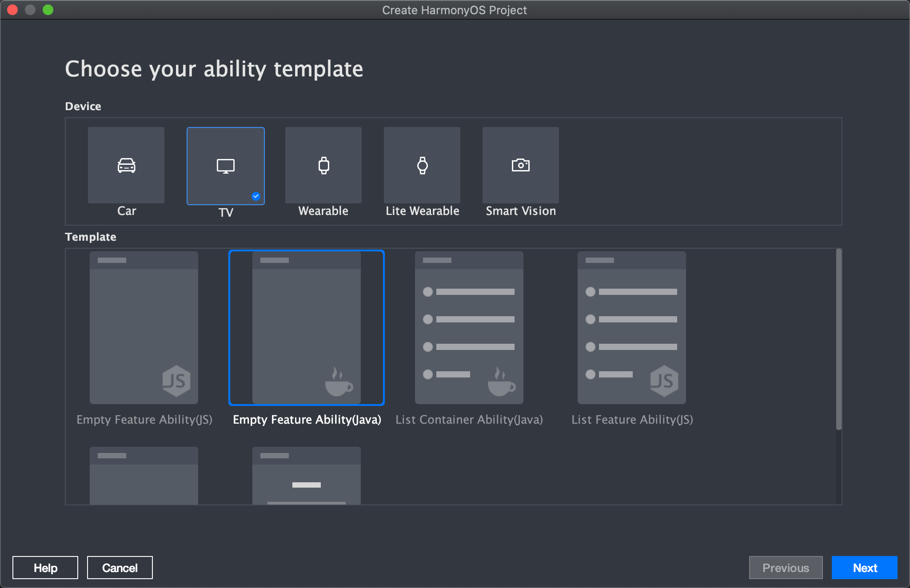The height and width of the screenshot is (588, 910).
Task: Click the JS hexagon icon on List Feature template
Action: tap(664, 381)
